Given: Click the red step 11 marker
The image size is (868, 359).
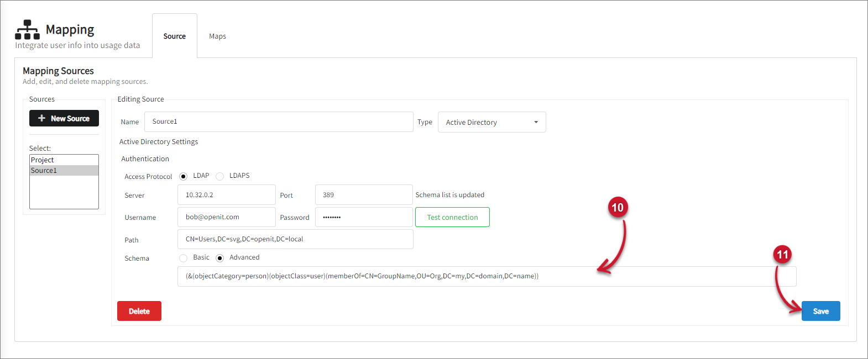Looking at the screenshot, I should [x=782, y=255].
